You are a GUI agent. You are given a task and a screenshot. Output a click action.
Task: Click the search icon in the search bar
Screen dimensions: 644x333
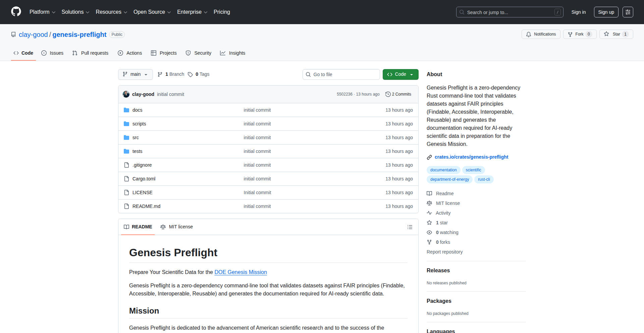coord(462,12)
